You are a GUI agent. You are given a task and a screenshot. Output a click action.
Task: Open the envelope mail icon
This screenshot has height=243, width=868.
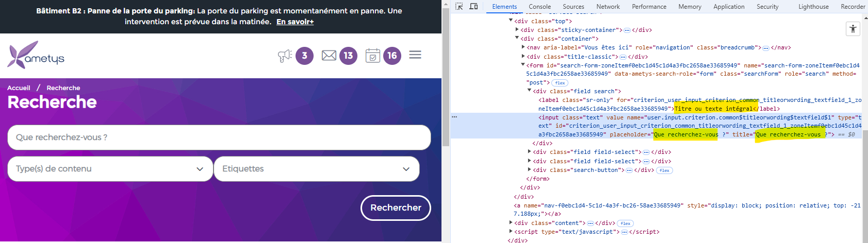point(329,56)
